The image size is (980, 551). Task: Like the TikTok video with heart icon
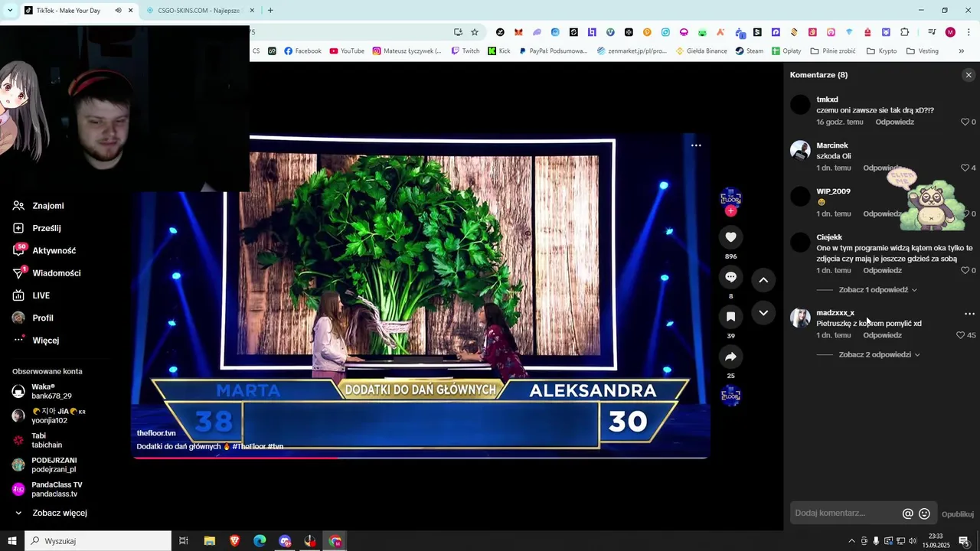coord(730,237)
